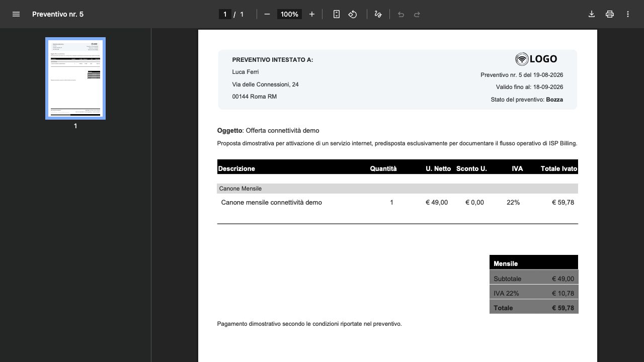
Task: Click the Pagamento dimostrativo note
Action: (x=309, y=324)
